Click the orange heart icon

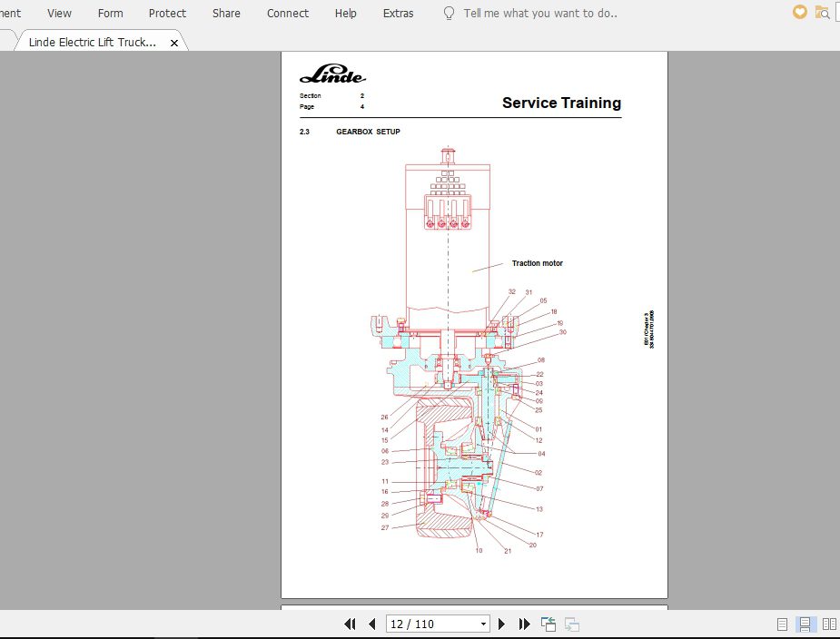(x=799, y=13)
